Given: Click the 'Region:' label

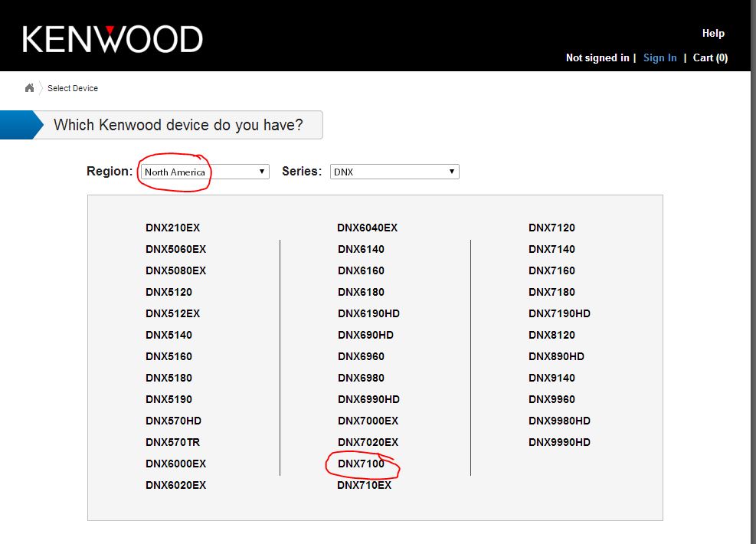Looking at the screenshot, I should [110, 171].
